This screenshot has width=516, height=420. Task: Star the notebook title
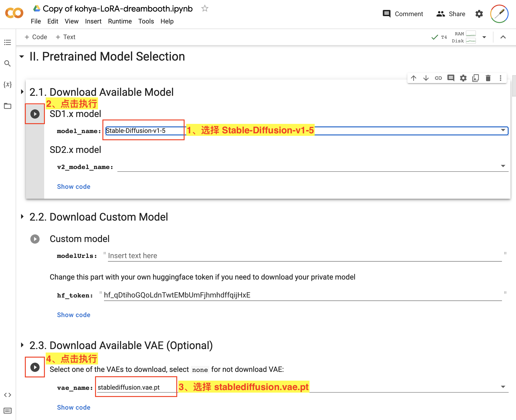(205, 9)
